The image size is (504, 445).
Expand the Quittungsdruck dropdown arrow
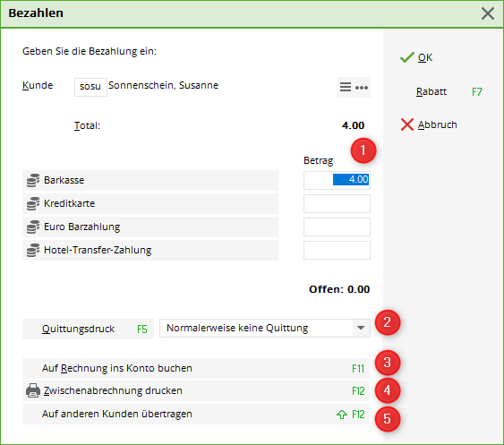361,328
